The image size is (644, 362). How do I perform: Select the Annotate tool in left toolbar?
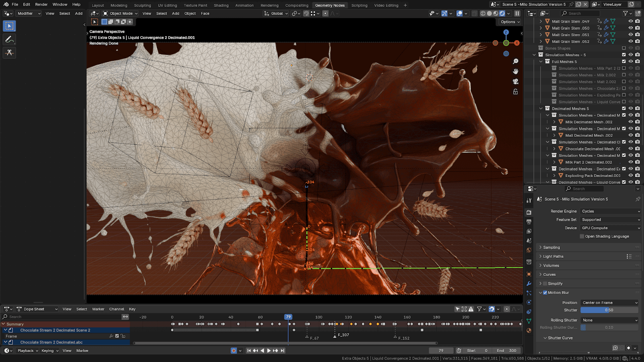pyautogui.click(x=9, y=39)
